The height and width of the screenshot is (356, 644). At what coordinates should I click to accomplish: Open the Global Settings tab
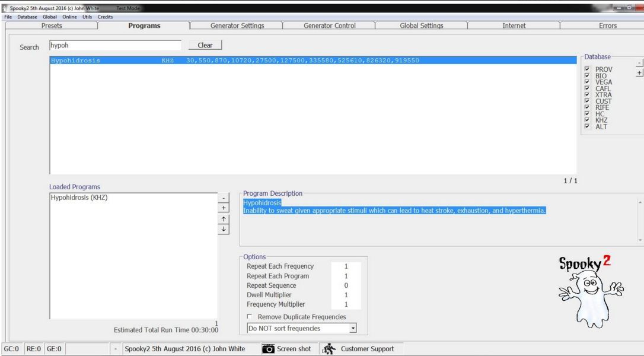[422, 26]
